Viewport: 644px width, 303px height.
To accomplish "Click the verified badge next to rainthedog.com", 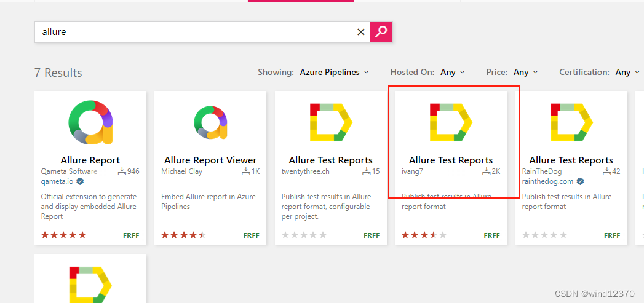I will [x=581, y=181].
